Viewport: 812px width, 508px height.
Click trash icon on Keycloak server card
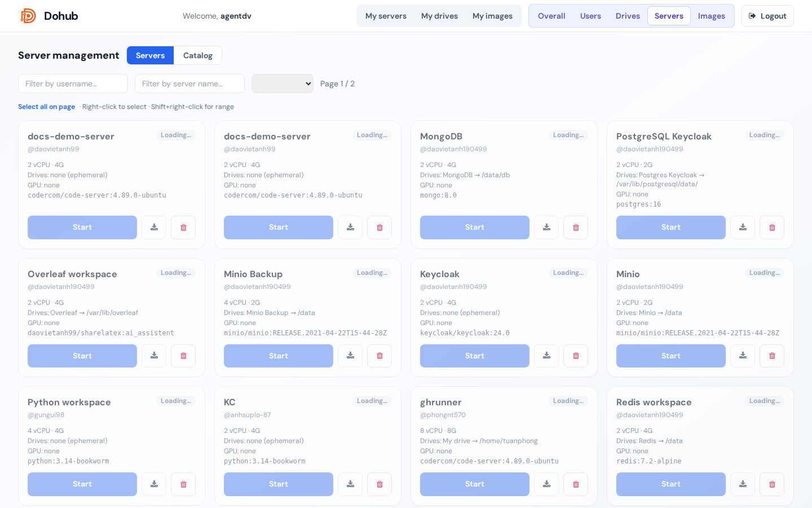[x=576, y=356]
